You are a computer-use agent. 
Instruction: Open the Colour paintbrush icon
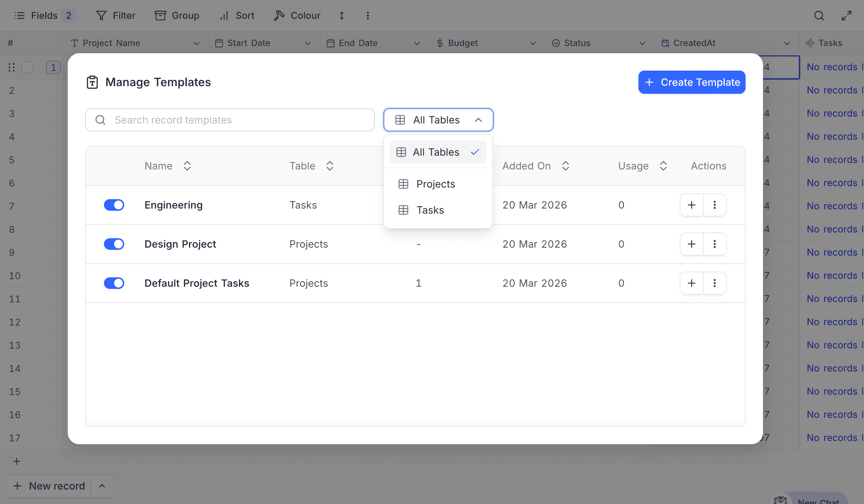(x=278, y=16)
